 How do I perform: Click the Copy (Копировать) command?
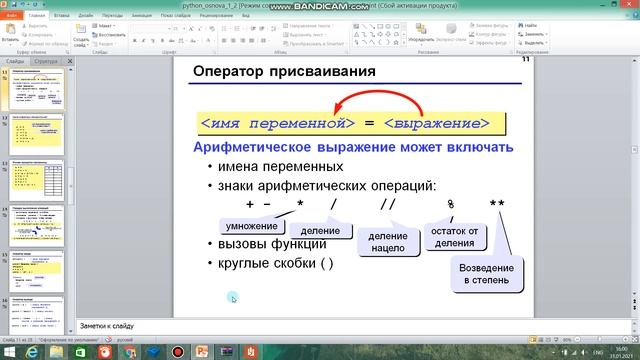(x=38, y=35)
